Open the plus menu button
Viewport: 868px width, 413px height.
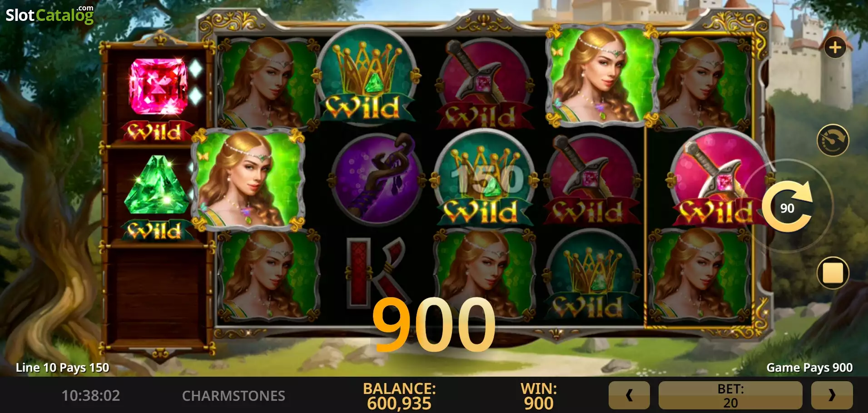[835, 47]
